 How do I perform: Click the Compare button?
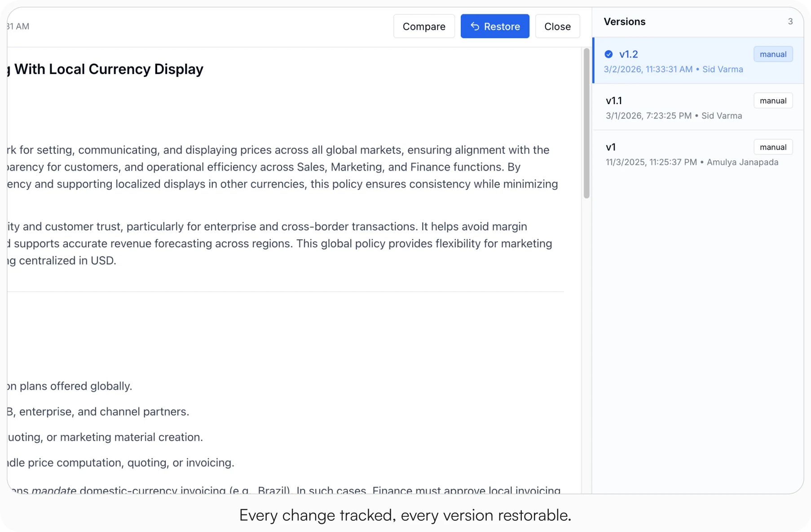click(x=424, y=26)
